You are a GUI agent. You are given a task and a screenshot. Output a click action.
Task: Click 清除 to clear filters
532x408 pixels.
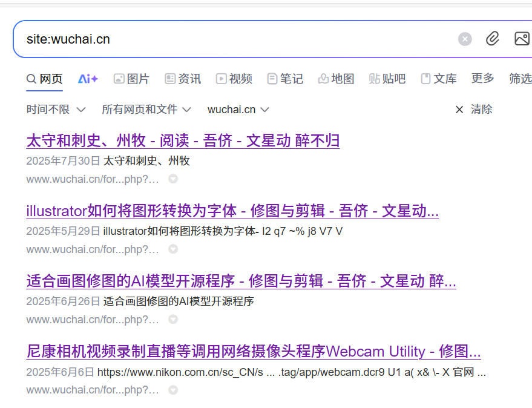474,110
